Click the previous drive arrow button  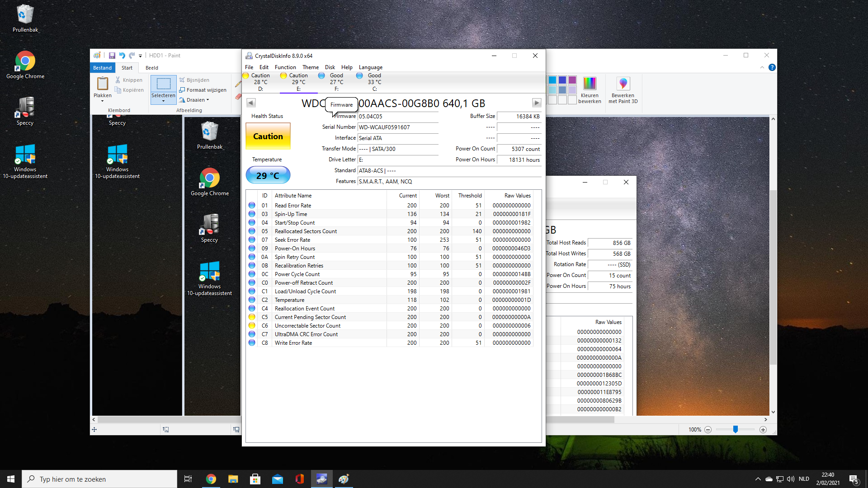(250, 103)
